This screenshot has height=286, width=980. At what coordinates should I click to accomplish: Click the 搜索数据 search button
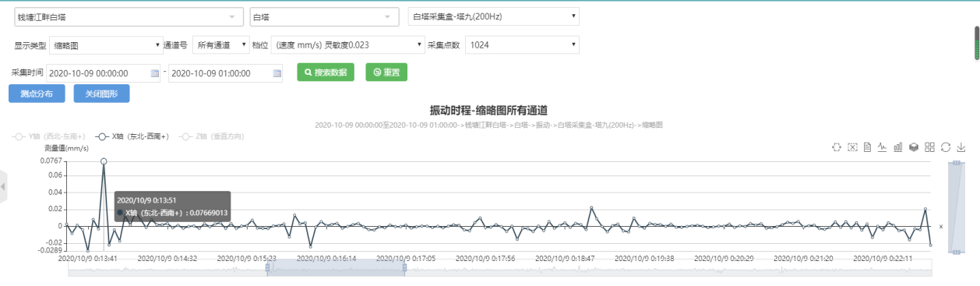(326, 72)
